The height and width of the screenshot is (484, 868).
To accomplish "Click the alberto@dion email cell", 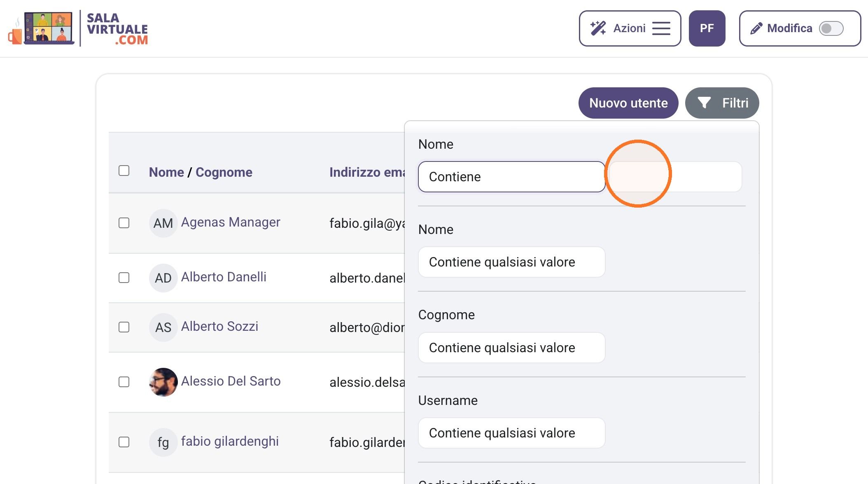I will (367, 327).
